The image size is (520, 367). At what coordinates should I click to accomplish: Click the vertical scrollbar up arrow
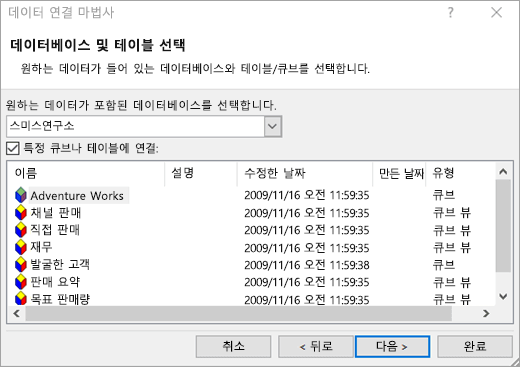click(503, 172)
